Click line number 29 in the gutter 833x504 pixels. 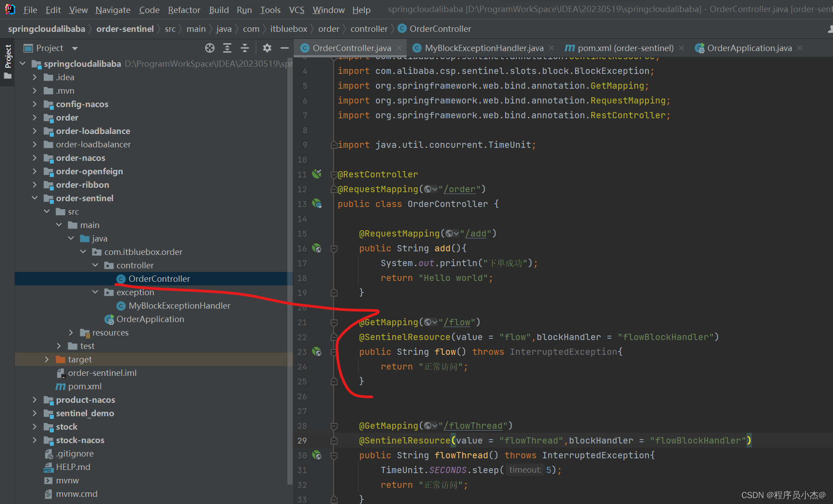(302, 440)
